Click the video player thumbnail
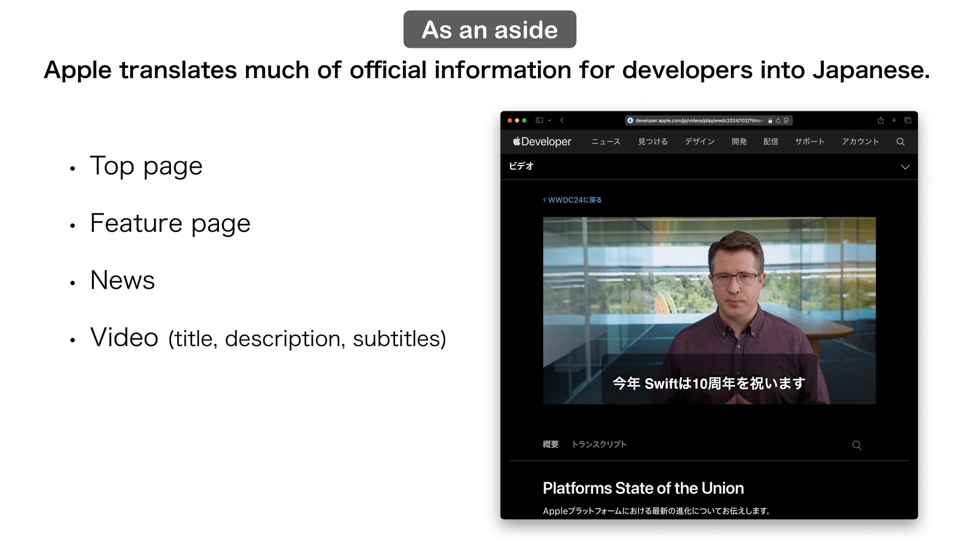Screen dimensions: 980x551 (709, 310)
